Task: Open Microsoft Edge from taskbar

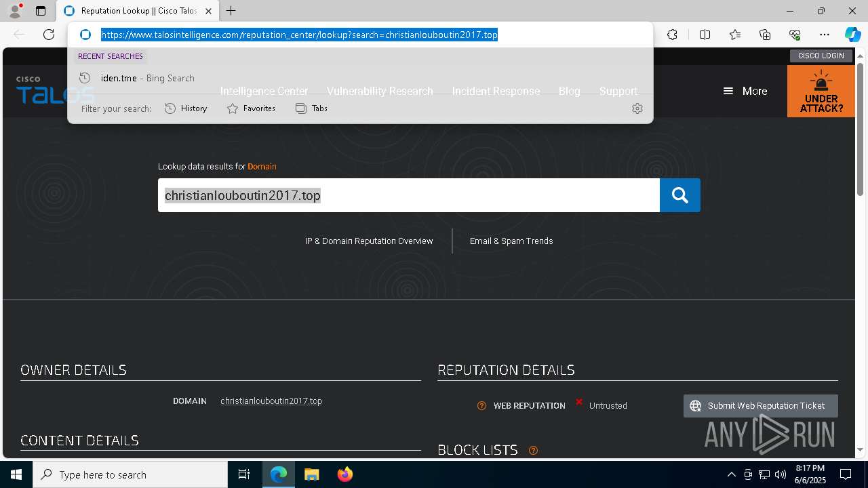Action: 279,474
